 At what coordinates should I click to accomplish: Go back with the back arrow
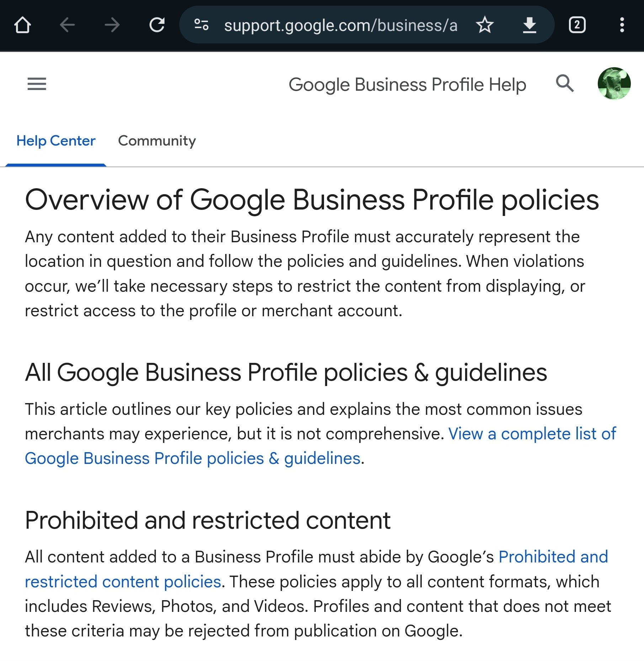(67, 25)
